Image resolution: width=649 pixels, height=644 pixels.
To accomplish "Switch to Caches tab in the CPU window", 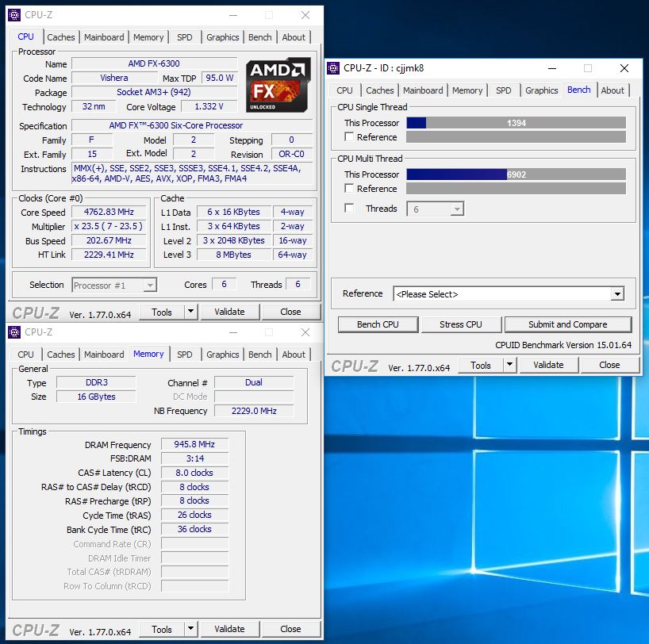I will (x=61, y=37).
